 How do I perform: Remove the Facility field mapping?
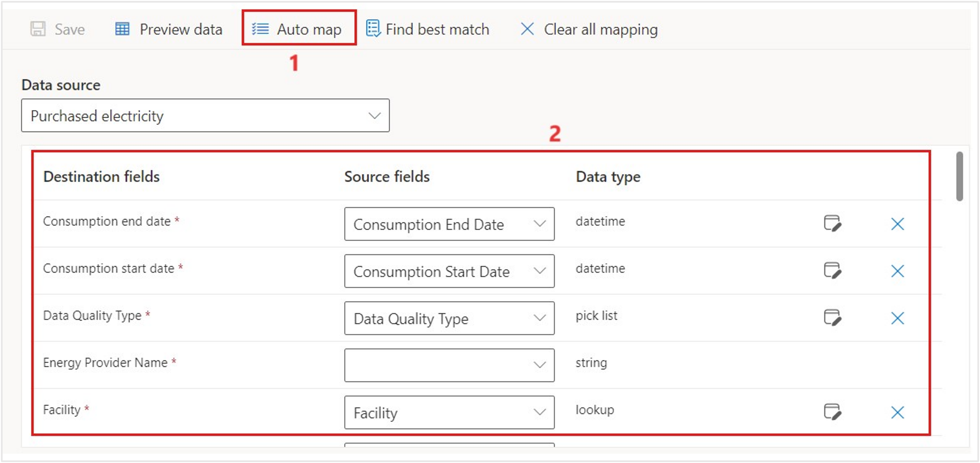897,412
